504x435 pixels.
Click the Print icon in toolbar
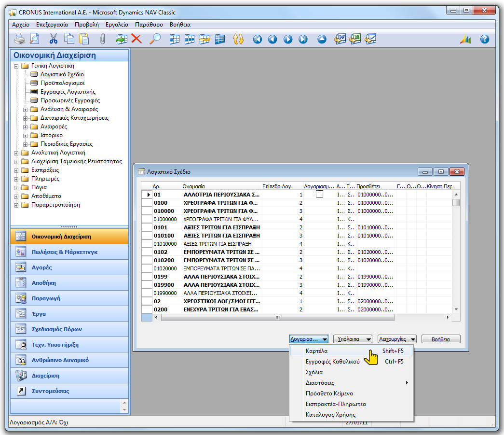click(x=20, y=39)
